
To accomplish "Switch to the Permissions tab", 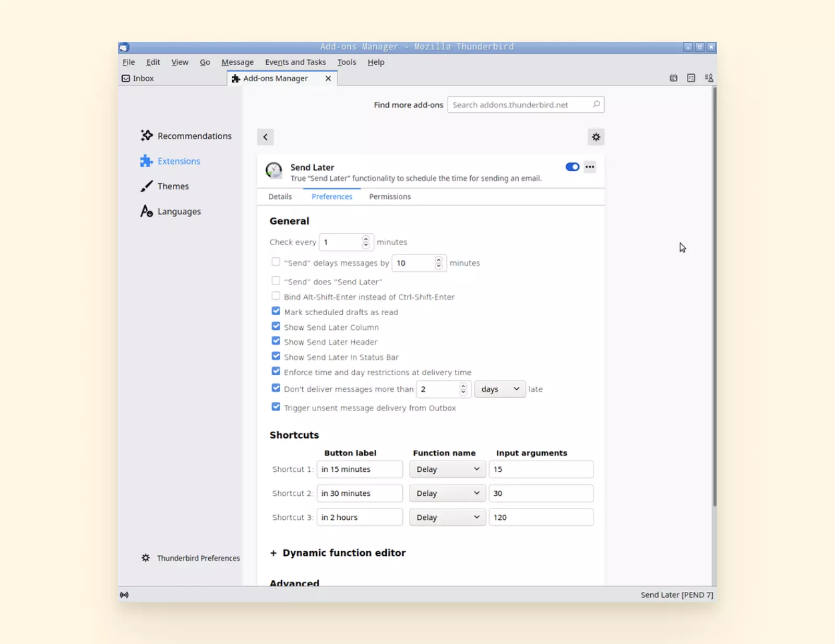I will pos(390,197).
